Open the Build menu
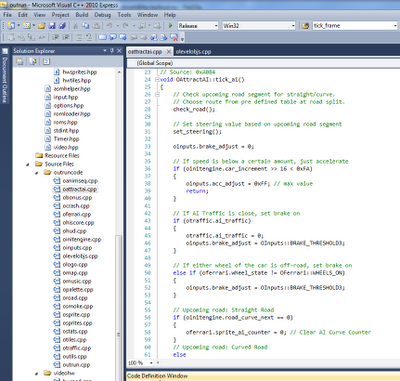400x381 pixels. [x=82, y=15]
